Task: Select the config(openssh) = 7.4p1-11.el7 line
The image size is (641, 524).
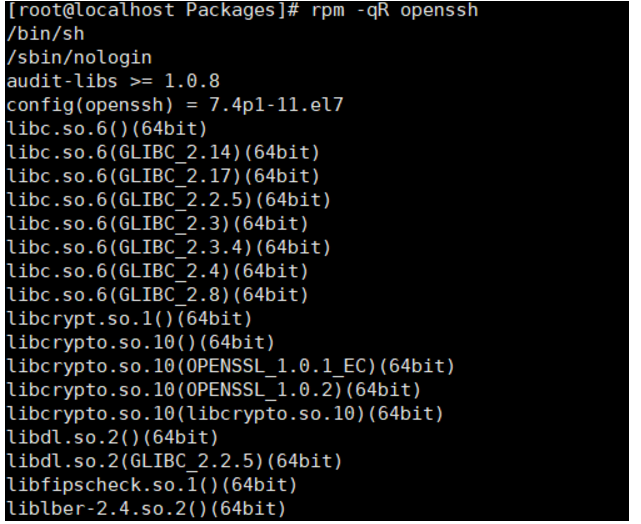Action: tap(175, 105)
